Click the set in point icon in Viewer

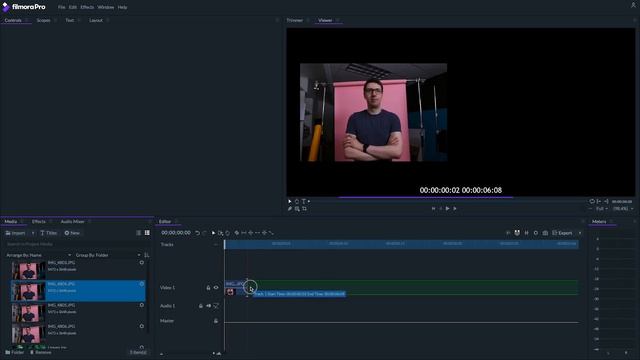coord(599,201)
